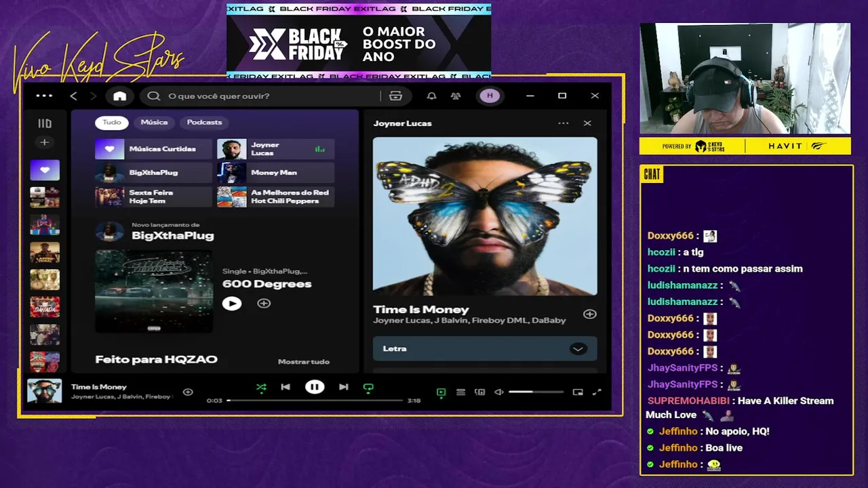Select the 'Tudo' filter chip
Image resolution: width=868 pixels, height=488 pixels.
point(112,122)
